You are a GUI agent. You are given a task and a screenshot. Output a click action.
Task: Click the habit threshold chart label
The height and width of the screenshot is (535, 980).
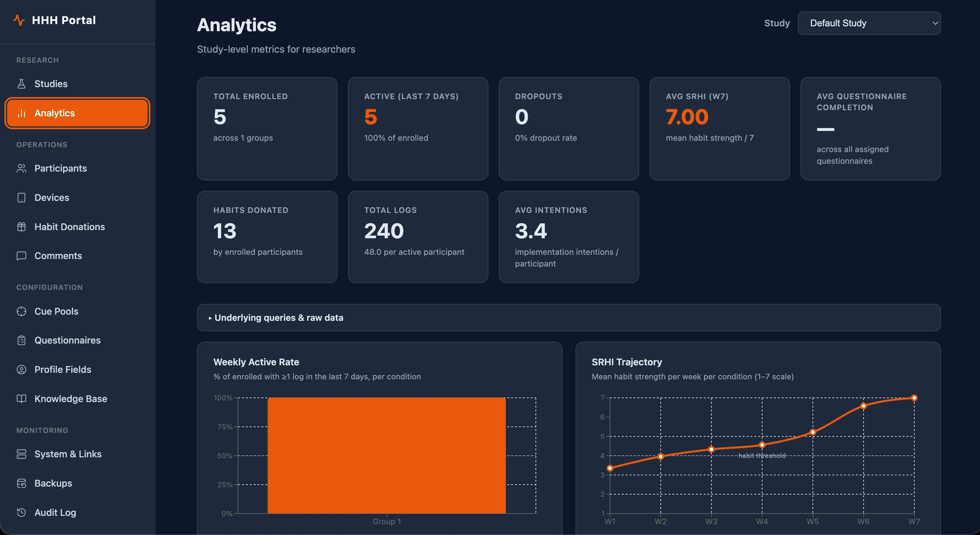point(761,455)
